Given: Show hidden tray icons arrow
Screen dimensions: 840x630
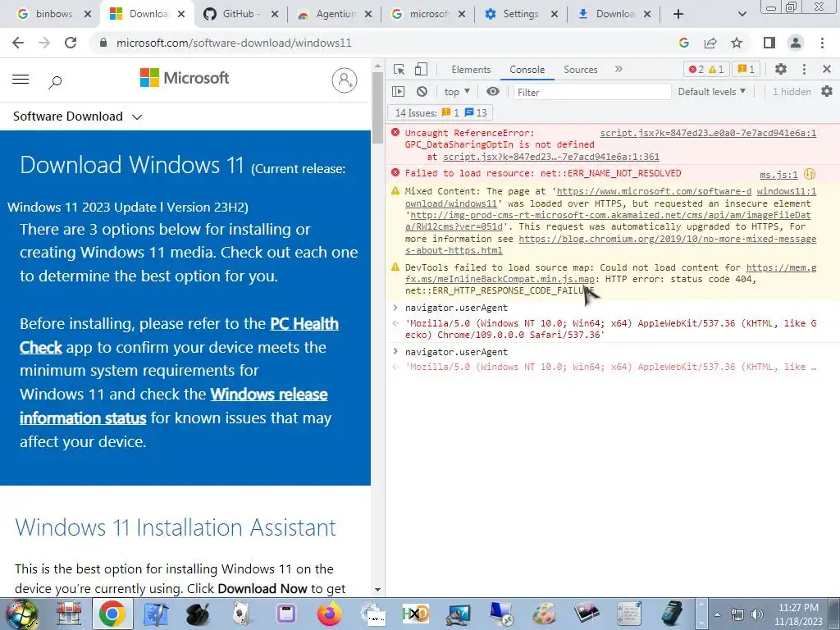Looking at the screenshot, I should click(717, 614).
